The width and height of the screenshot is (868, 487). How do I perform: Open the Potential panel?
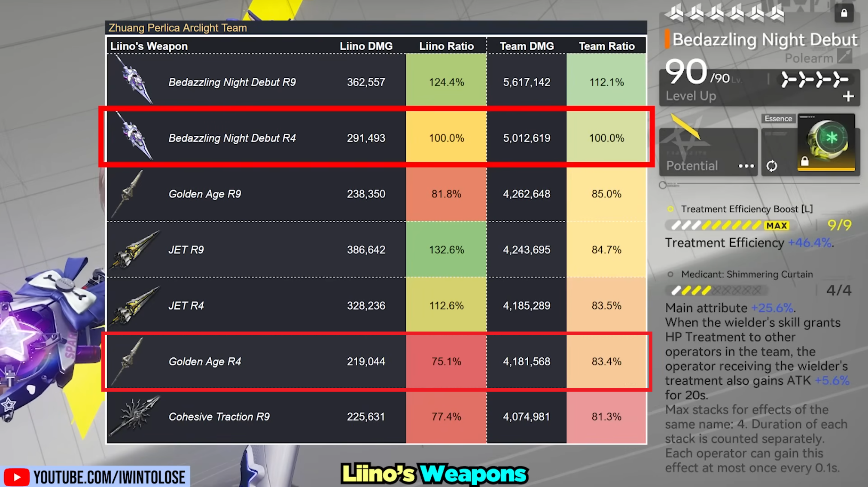(x=709, y=152)
